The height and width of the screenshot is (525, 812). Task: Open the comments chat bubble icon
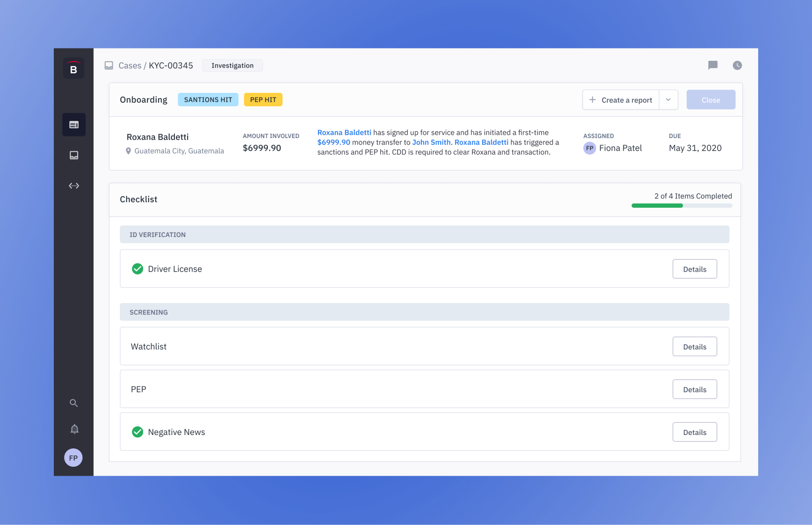713,65
